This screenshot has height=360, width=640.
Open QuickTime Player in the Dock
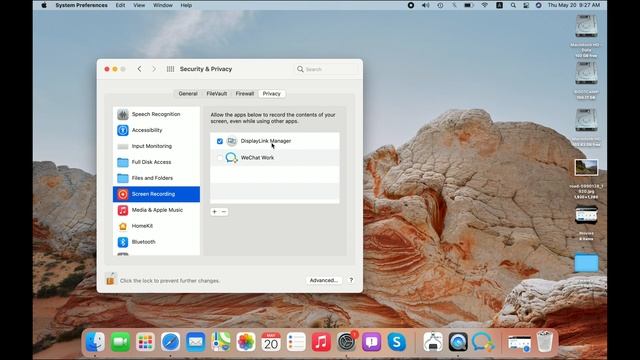pos(458,341)
